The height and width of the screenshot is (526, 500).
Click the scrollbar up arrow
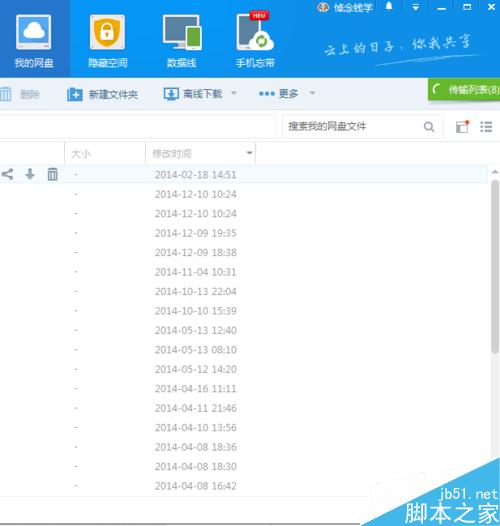pos(495,172)
